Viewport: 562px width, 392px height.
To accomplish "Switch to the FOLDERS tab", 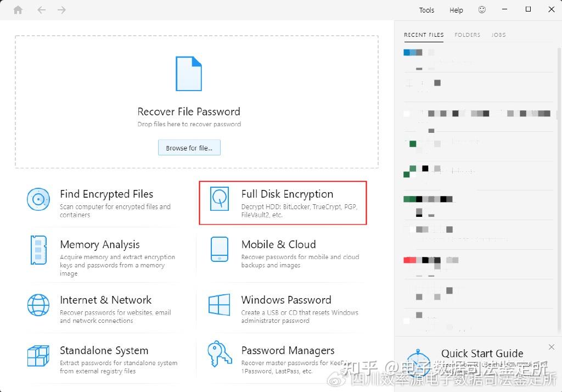I will (x=467, y=35).
